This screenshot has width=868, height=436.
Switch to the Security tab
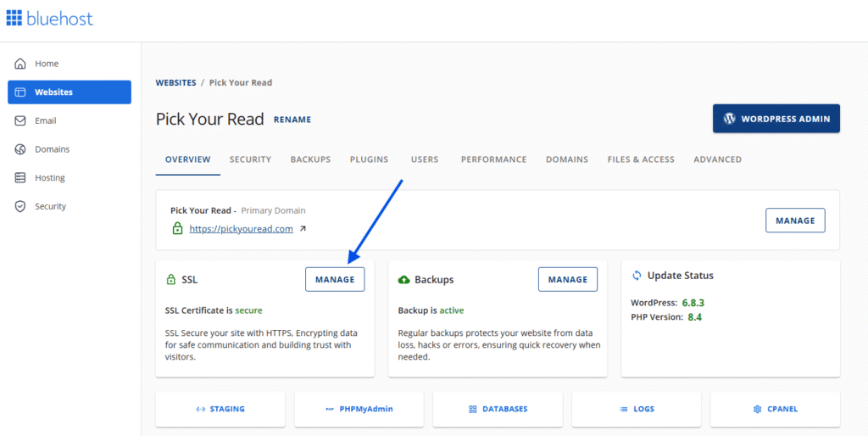(x=250, y=159)
